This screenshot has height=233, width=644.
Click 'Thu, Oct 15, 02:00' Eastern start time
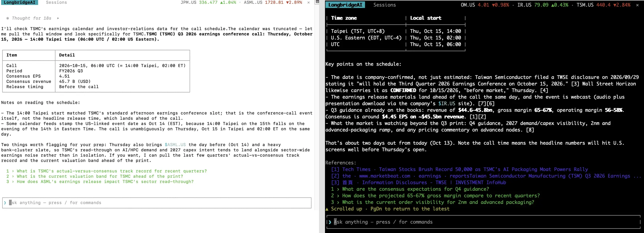[x=435, y=38]
